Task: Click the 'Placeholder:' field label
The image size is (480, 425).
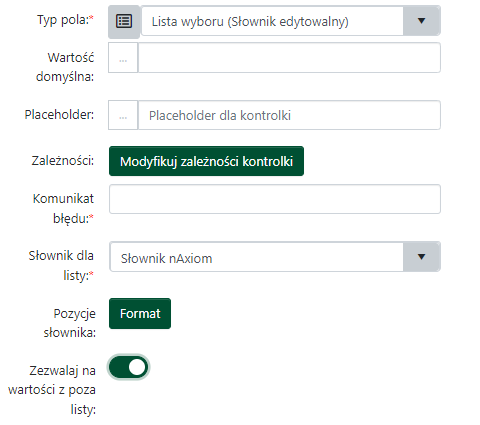Action: tap(59, 115)
